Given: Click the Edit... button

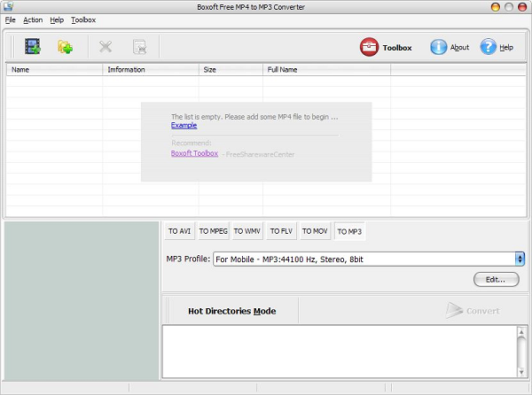Looking at the screenshot, I should (x=496, y=280).
